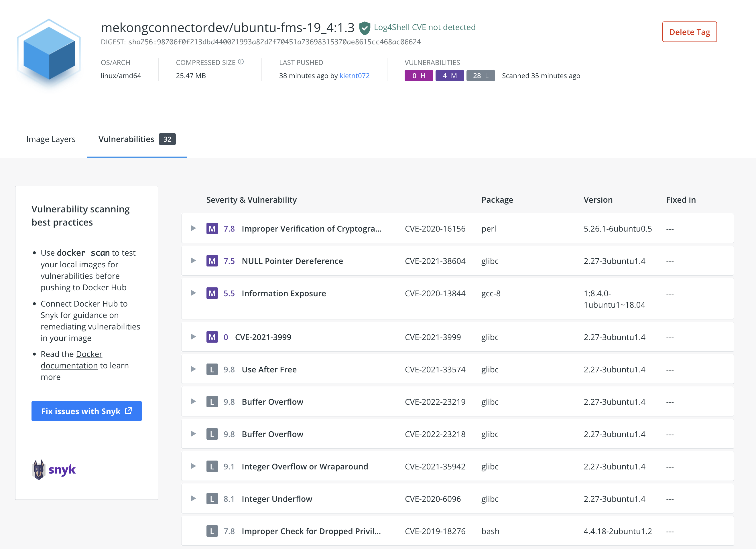Open Fix issues with Snyk

click(87, 411)
